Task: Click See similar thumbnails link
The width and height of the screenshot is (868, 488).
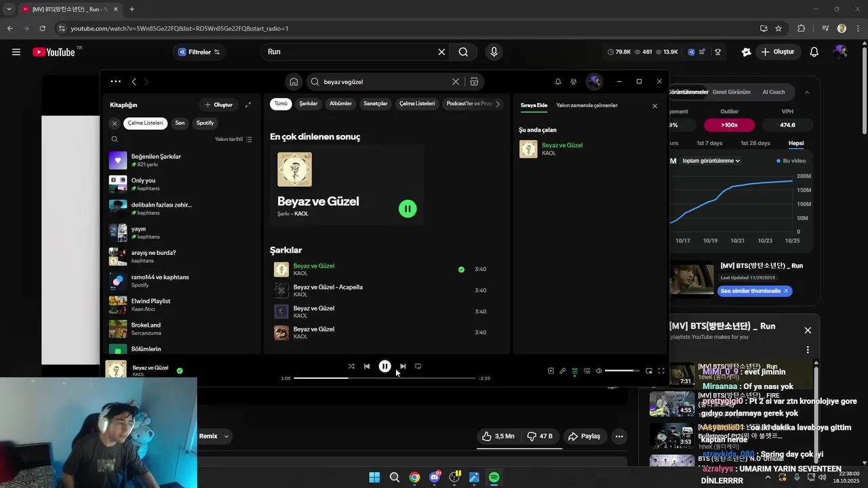Action: (755, 291)
